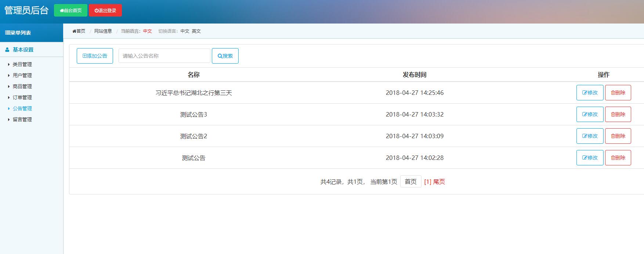Click the 搜索 search button
Viewport: 644px width, 254px height.
225,56
